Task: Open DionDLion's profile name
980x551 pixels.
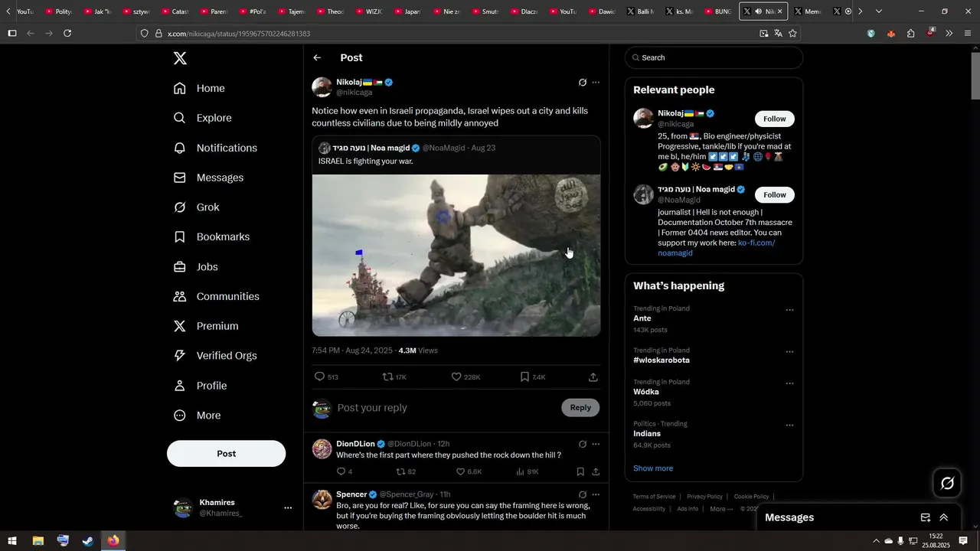Action: (355, 444)
